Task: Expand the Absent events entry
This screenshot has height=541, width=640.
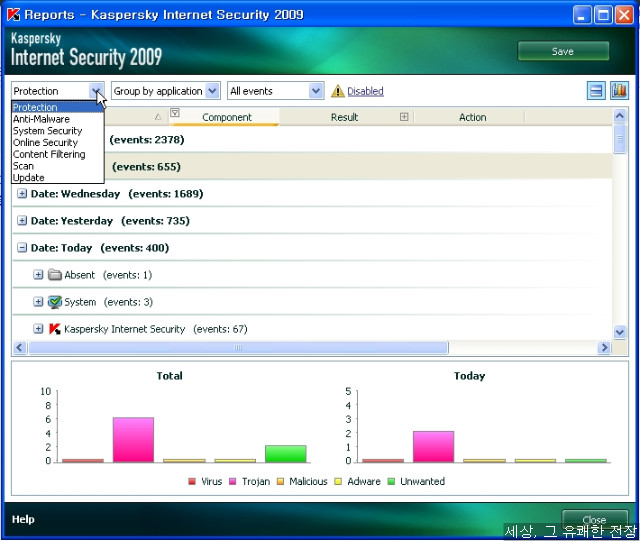Action: pyautogui.click(x=38, y=275)
